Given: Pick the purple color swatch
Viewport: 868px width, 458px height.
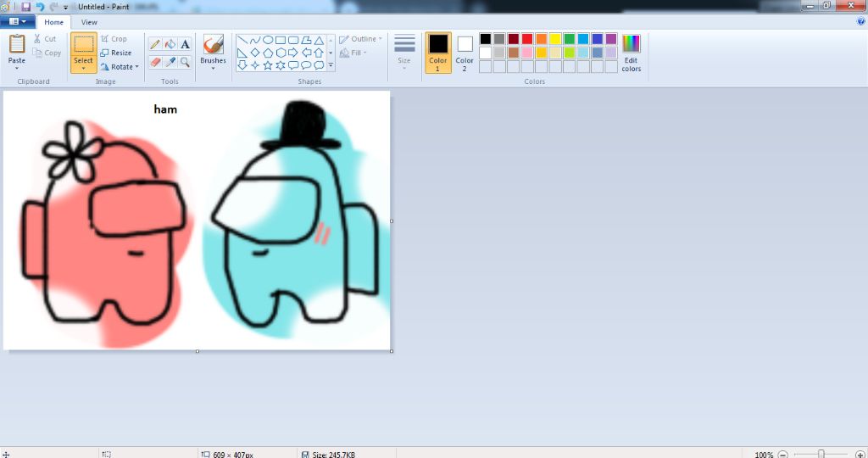Looking at the screenshot, I should (611, 39).
